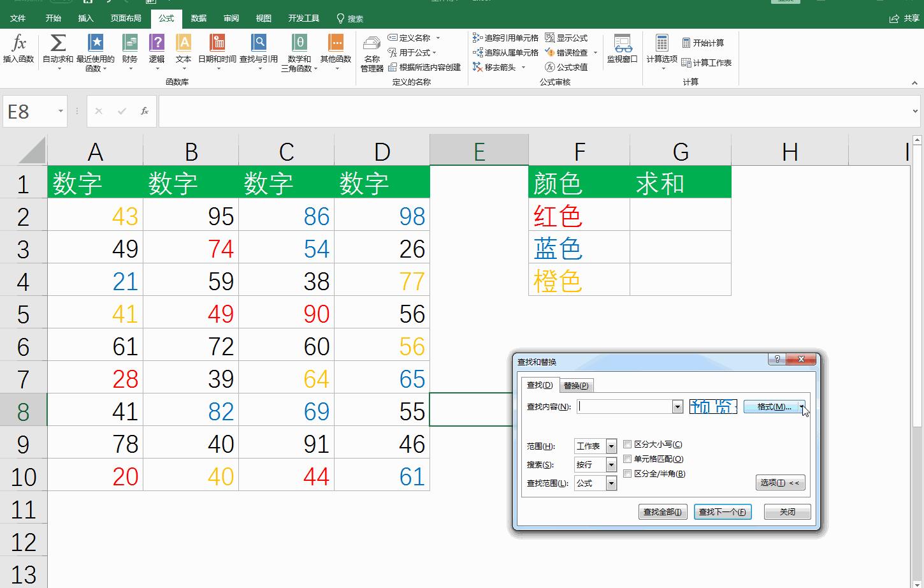The image size is (924, 588).
Task: Open the 公式 (Formulas) ribbon tab
Action: (x=165, y=18)
